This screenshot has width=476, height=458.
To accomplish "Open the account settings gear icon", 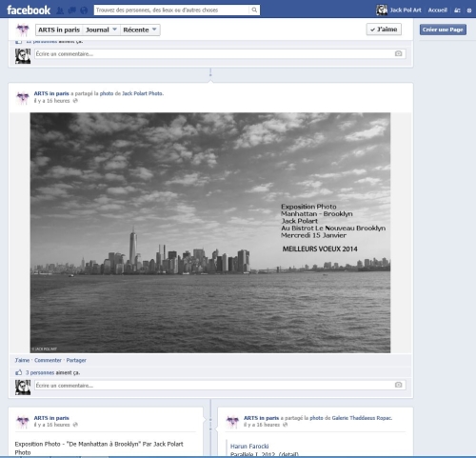I will click(x=469, y=10).
